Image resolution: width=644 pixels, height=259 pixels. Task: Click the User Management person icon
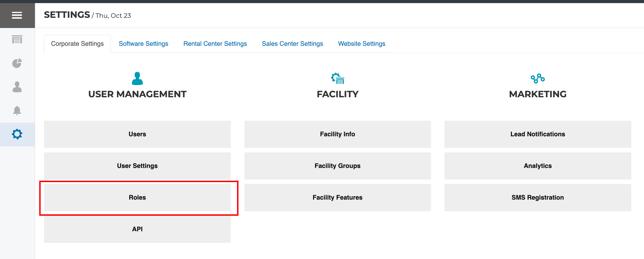[x=137, y=78]
